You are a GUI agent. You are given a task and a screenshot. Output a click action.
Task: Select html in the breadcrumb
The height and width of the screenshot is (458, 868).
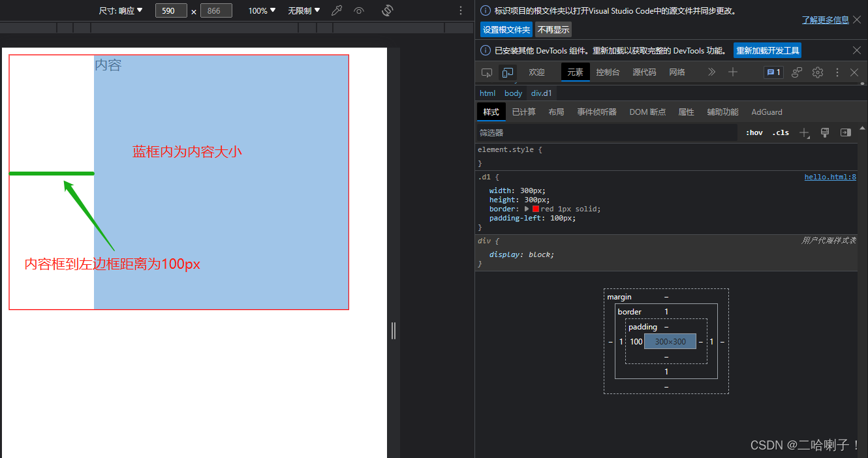point(488,93)
